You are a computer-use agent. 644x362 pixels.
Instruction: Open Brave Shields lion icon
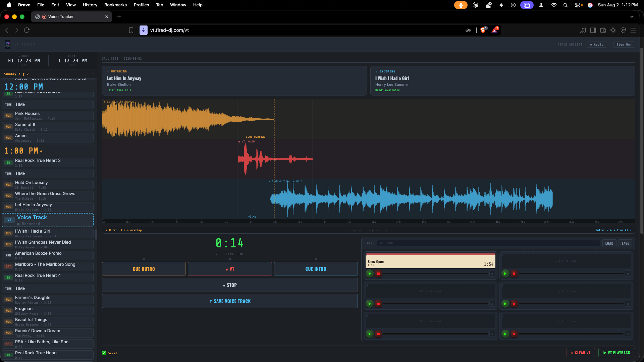(x=483, y=30)
